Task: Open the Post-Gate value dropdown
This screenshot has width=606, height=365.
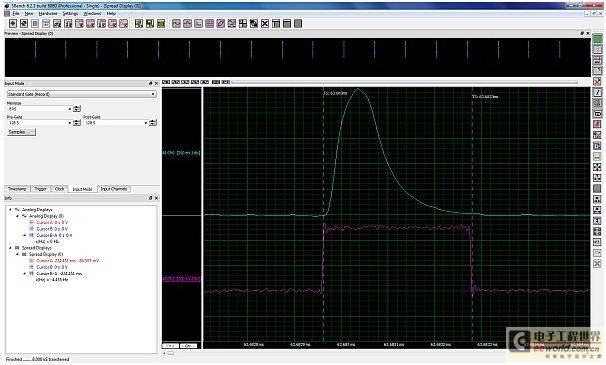Action: [x=146, y=123]
